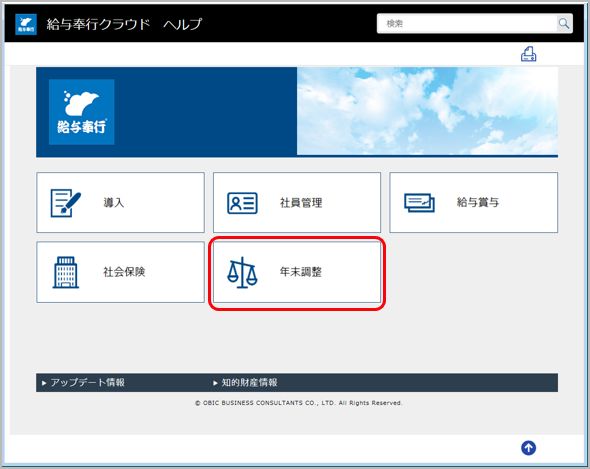Screen dimensions: 590x469
Task: Click the magnifier search button
Action: (x=564, y=24)
